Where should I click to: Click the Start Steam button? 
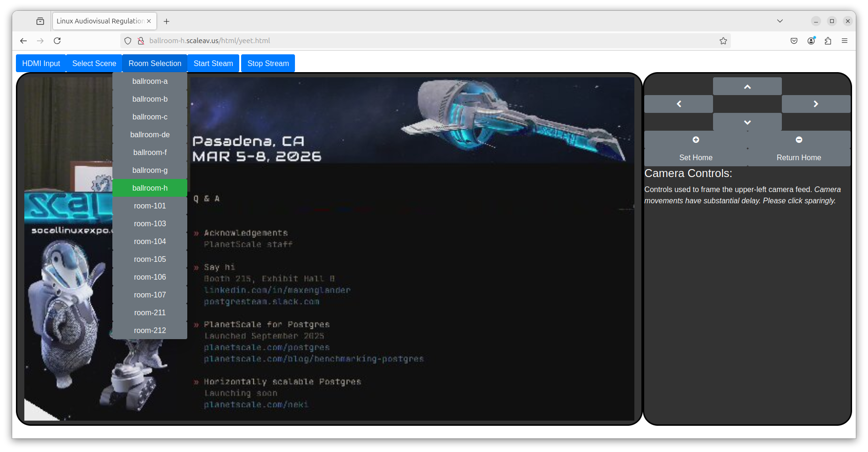coord(213,64)
